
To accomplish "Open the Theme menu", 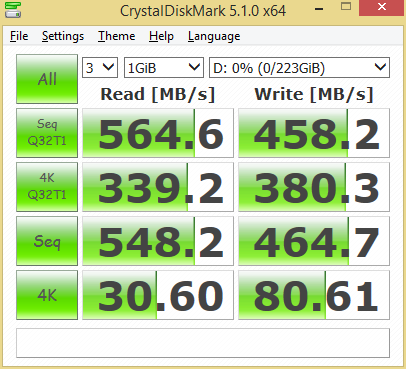I will tap(116, 36).
